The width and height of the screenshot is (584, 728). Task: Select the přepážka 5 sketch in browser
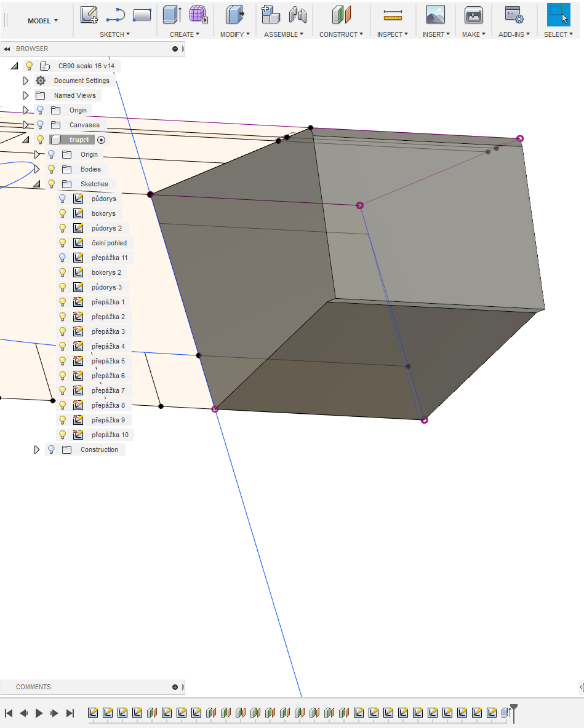tap(108, 361)
